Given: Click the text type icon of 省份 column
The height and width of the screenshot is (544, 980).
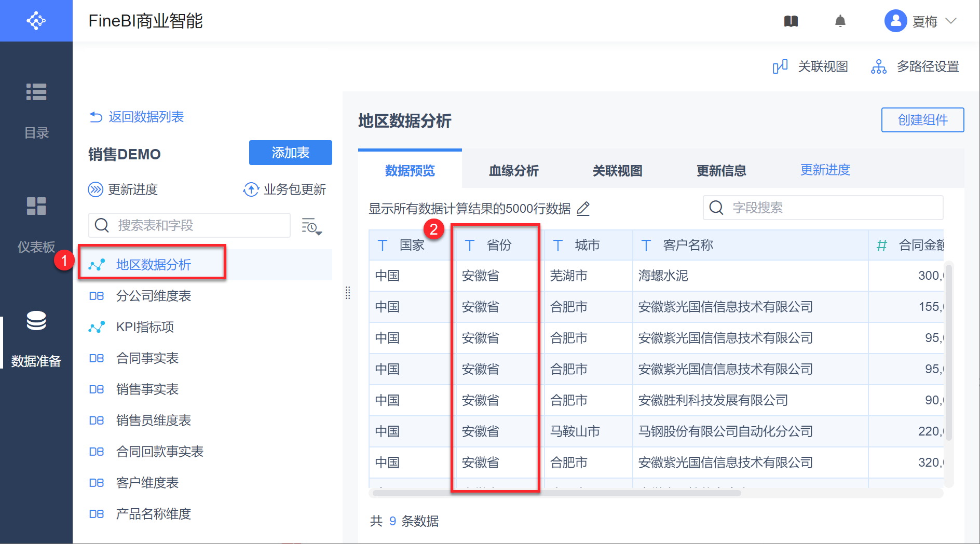Looking at the screenshot, I should click(470, 246).
